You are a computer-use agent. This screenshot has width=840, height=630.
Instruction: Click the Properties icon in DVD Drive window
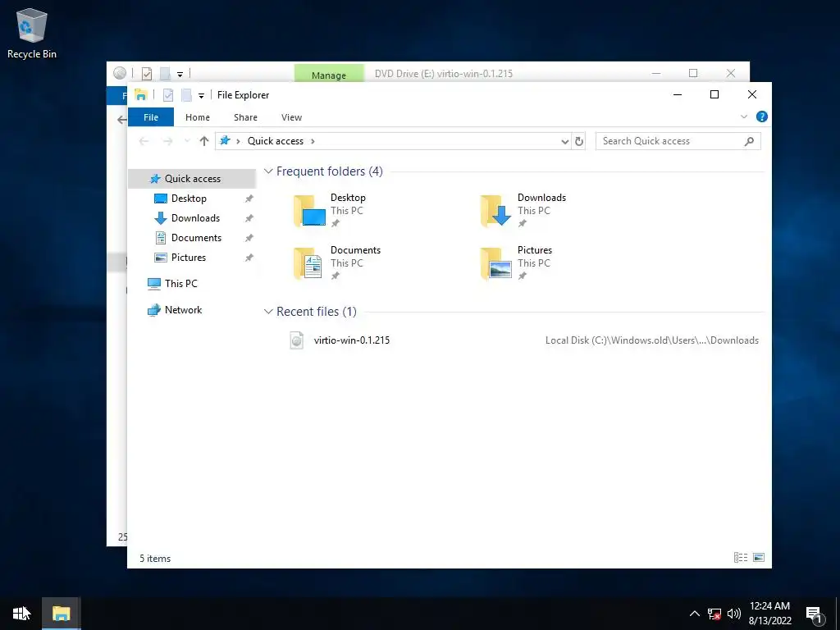point(147,73)
